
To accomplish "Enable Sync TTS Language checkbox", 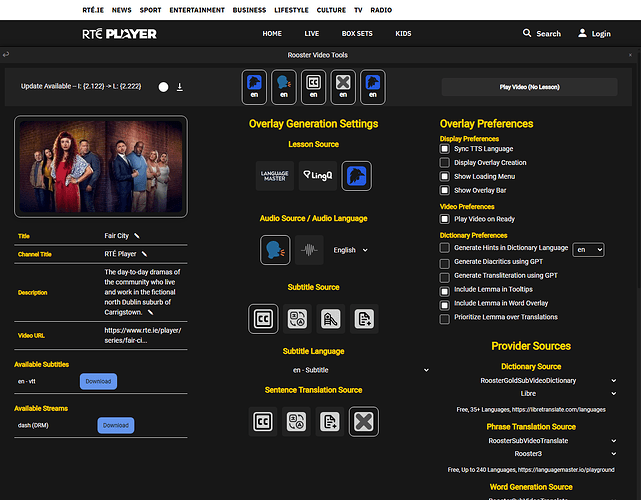I will (x=445, y=148).
